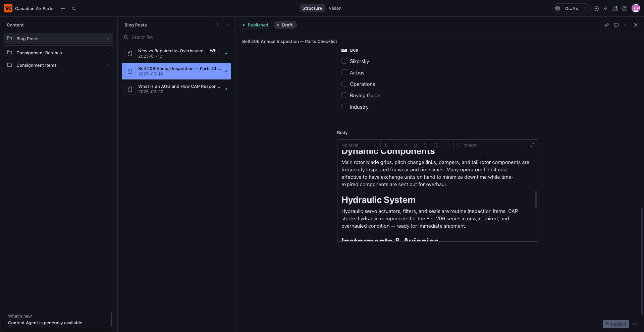The height and width of the screenshot is (332, 644).
Task: Switch to the Vision tab
Action: (x=335, y=8)
